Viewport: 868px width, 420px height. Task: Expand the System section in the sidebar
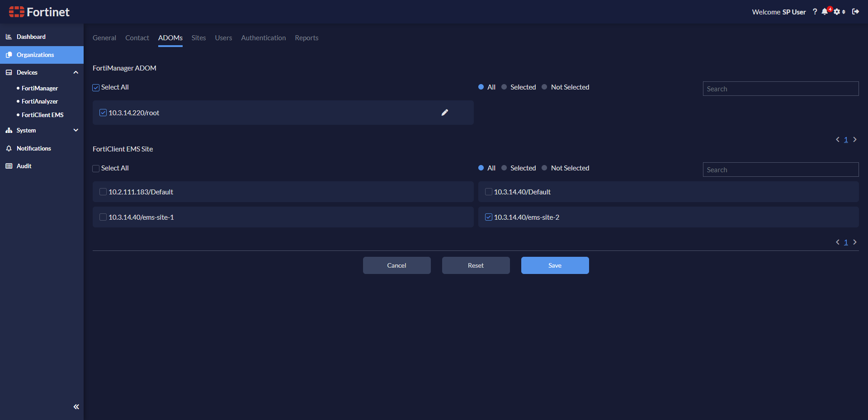[x=75, y=130]
